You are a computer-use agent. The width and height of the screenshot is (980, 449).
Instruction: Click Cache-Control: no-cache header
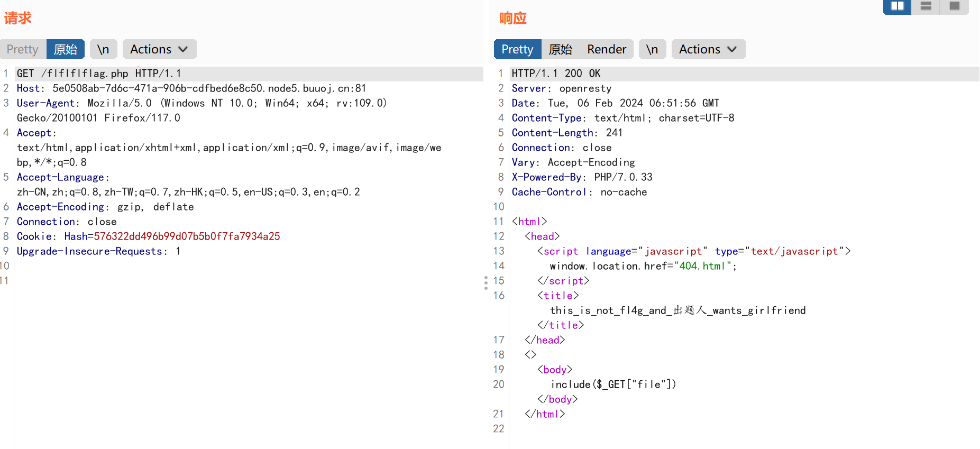[x=579, y=192]
